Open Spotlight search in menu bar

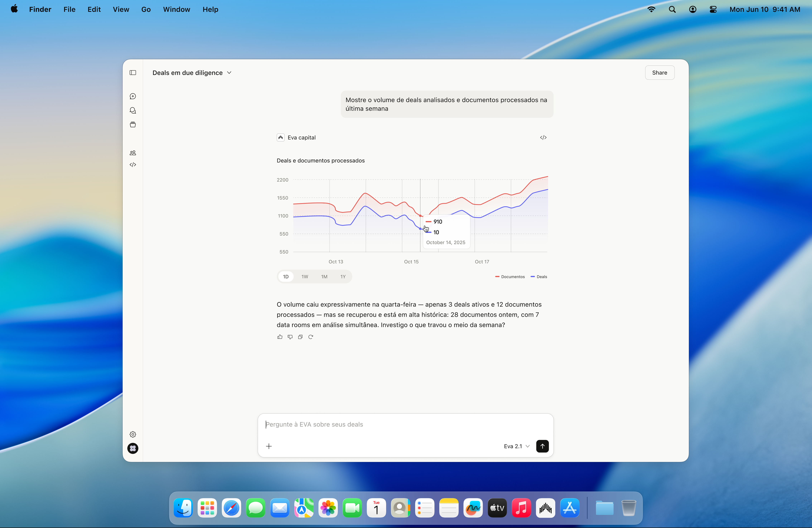(x=672, y=9)
